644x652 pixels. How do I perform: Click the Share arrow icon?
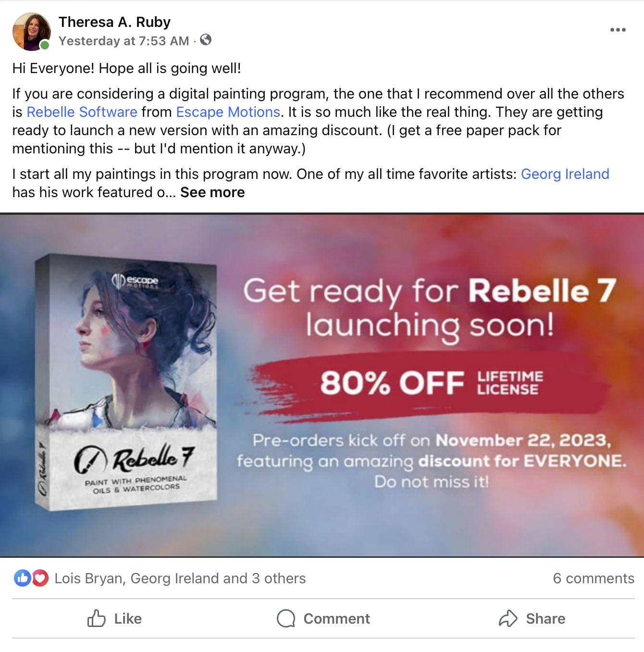click(x=508, y=618)
